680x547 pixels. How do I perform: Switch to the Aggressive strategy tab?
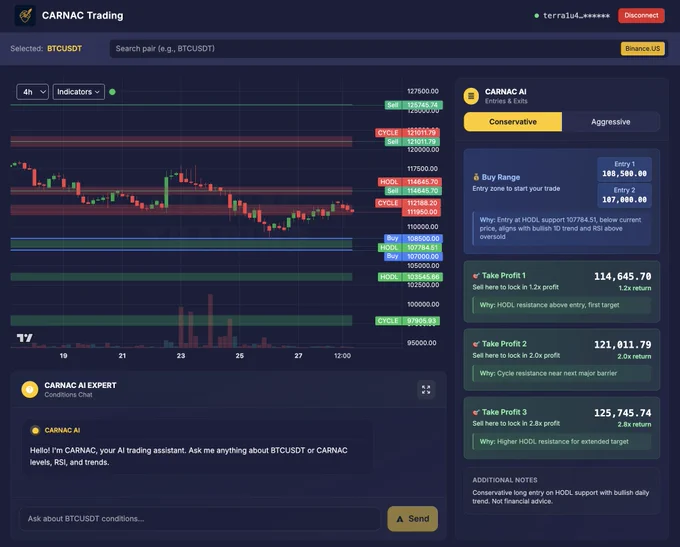pos(610,122)
